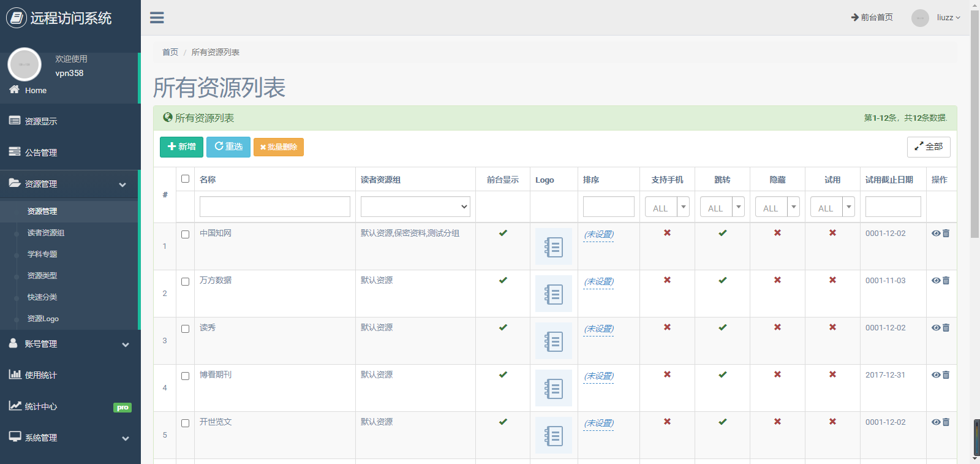Screen dimensions: 980x464
Task: Click the eye view icon for 中国知网
Action: [x=935, y=234]
